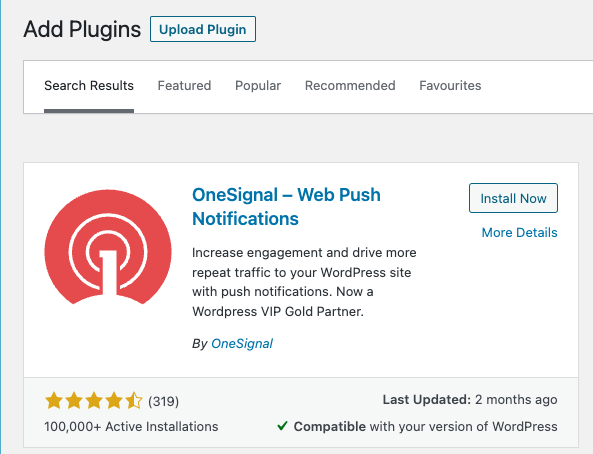Open the Featured plugins tab
593x454 pixels.
click(x=184, y=86)
